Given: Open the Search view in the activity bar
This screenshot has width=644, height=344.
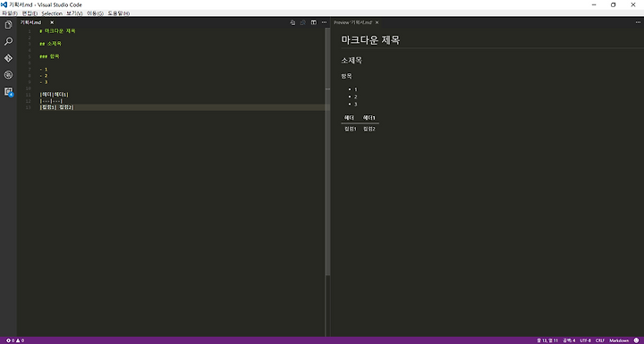Looking at the screenshot, I should click(x=8, y=41).
